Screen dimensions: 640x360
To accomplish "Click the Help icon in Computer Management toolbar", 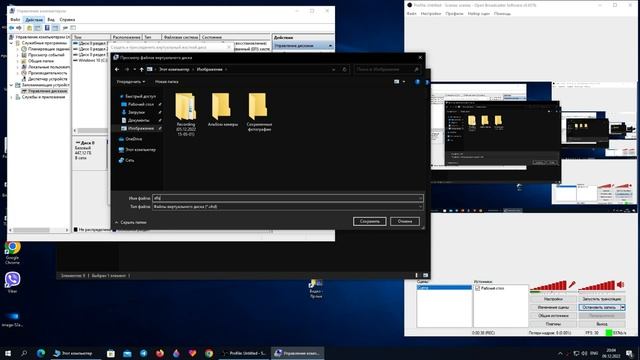I will click(47, 28).
